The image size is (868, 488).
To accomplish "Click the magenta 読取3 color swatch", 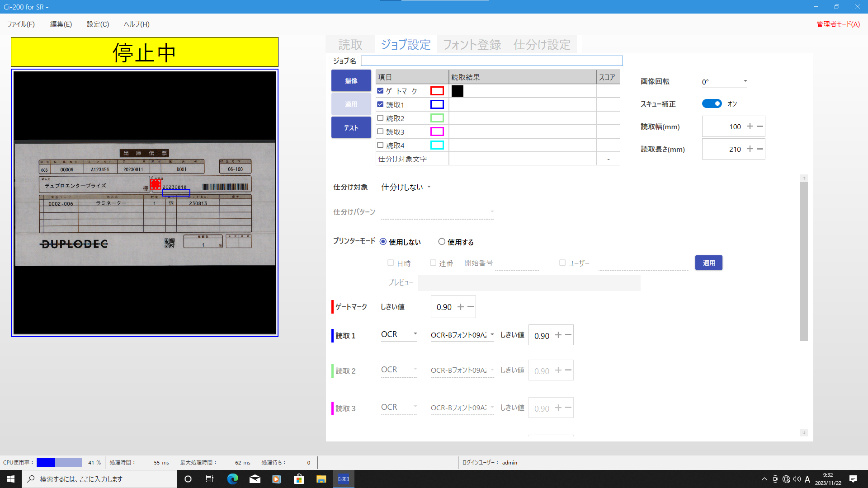I will pos(437,131).
